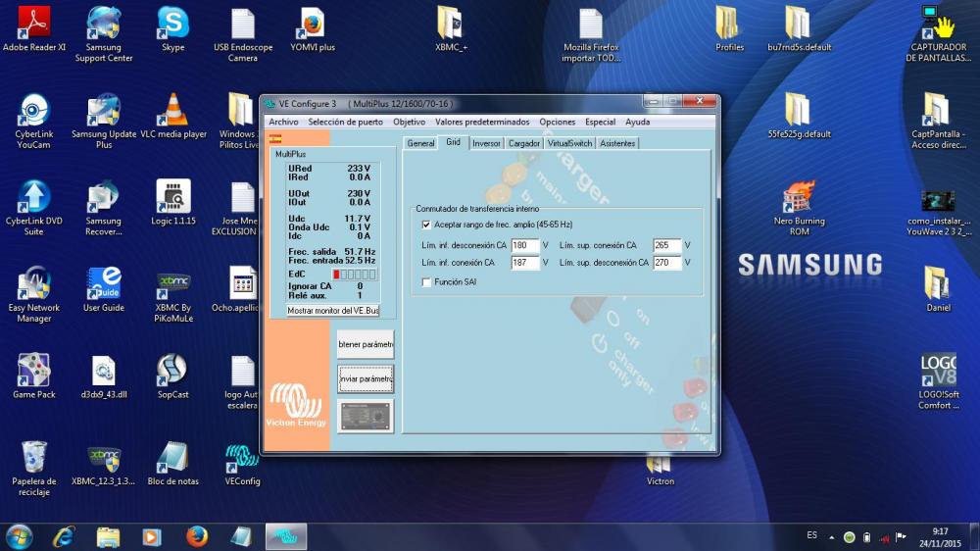Open bu7rnd5s.default folder

click(799, 28)
